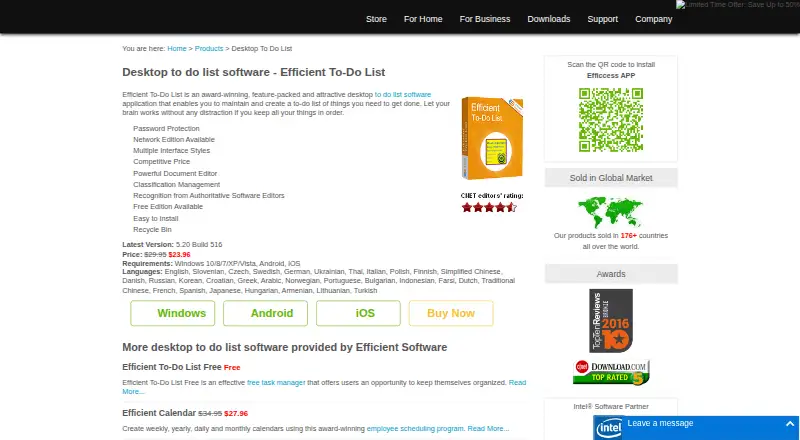Click the 'Sold in Global Market' header

click(x=611, y=178)
